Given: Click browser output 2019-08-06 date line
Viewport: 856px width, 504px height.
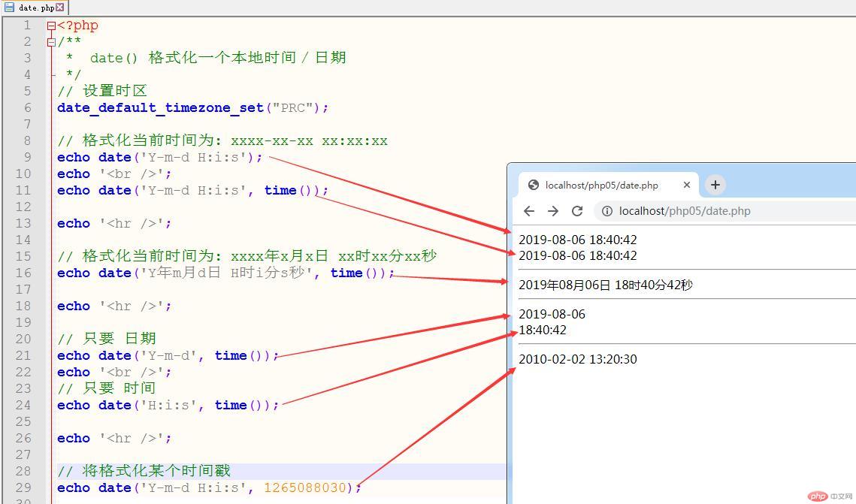Looking at the screenshot, I should pyautogui.click(x=552, y=314).
